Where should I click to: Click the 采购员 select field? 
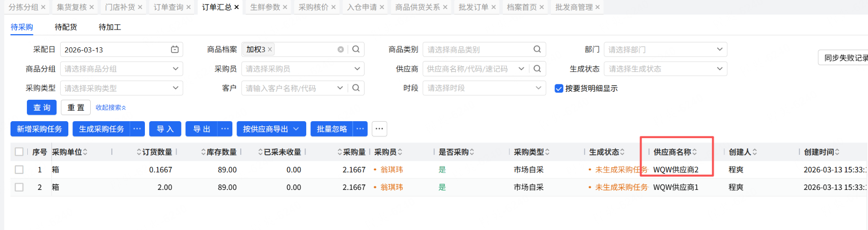click(x=303, y=69)
